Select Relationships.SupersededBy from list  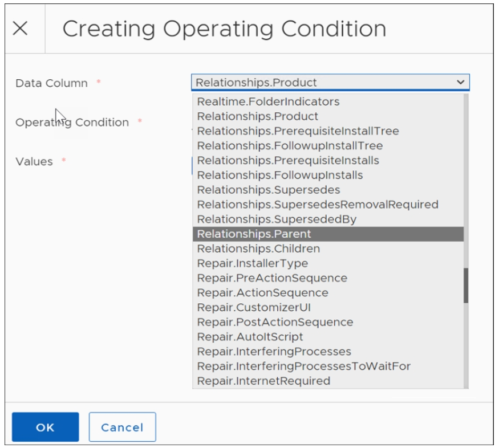point(277,219)
